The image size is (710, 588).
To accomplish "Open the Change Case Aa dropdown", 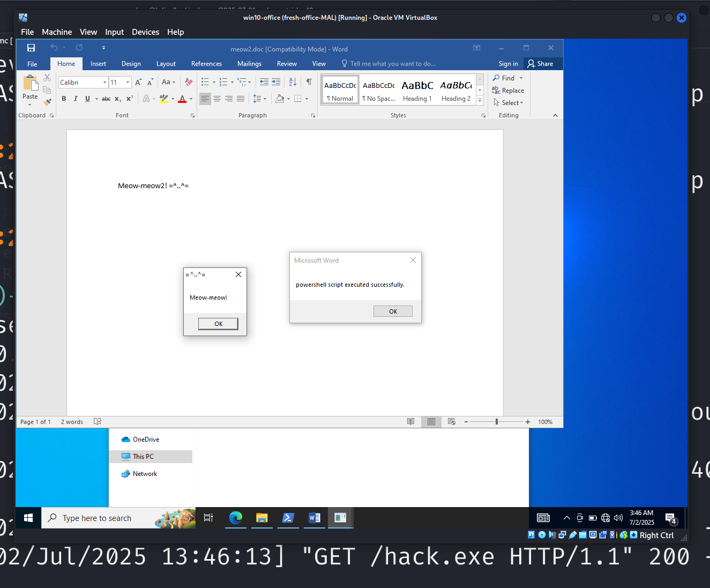I will point(168,82).
